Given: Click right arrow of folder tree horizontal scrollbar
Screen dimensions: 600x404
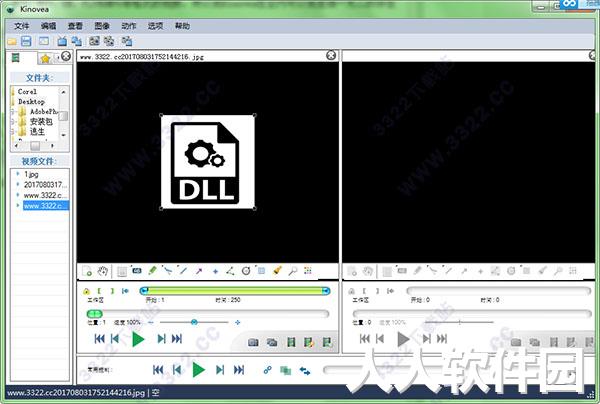Looking at the screenshot, I should pyautogui.click(x=53, y=146).
